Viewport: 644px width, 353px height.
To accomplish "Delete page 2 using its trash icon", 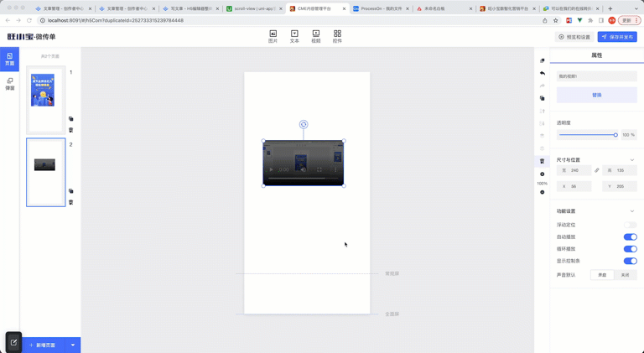I will [x=71, y=202].
